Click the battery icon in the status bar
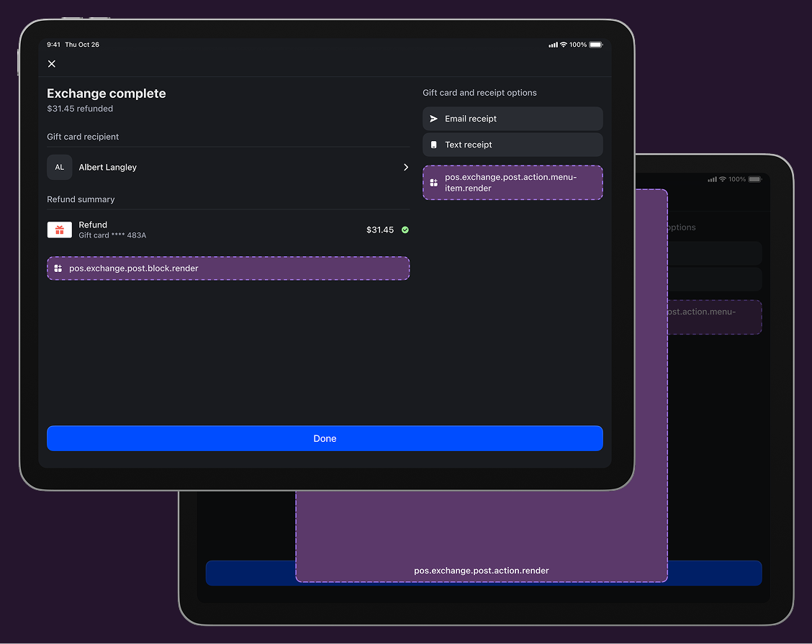 [595, 45]
